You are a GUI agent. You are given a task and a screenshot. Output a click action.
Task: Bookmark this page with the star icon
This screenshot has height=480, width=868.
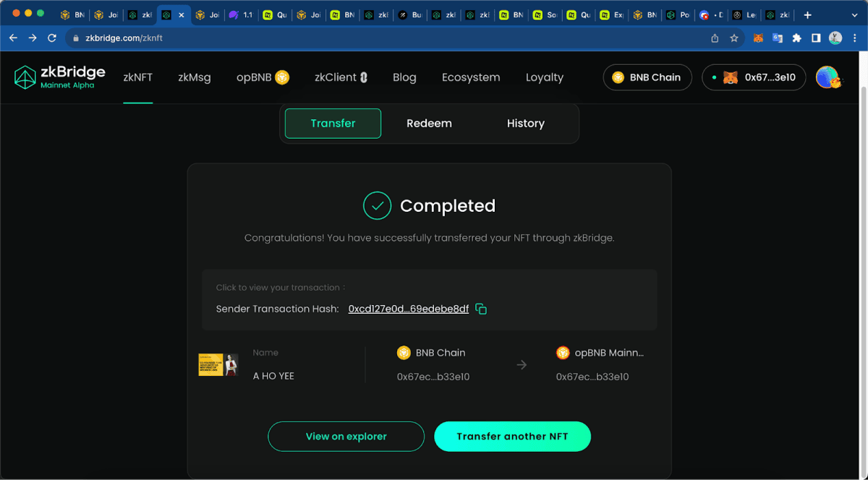734,38
